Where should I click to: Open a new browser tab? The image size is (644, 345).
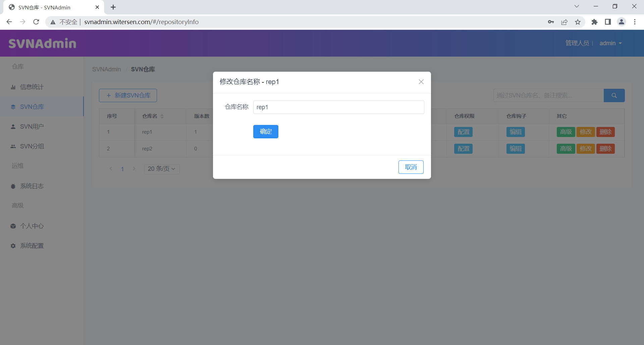pos(113,7)
